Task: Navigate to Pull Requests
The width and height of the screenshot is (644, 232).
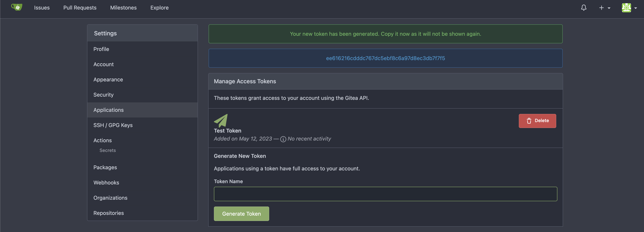Action: click(x=80, y=7)
